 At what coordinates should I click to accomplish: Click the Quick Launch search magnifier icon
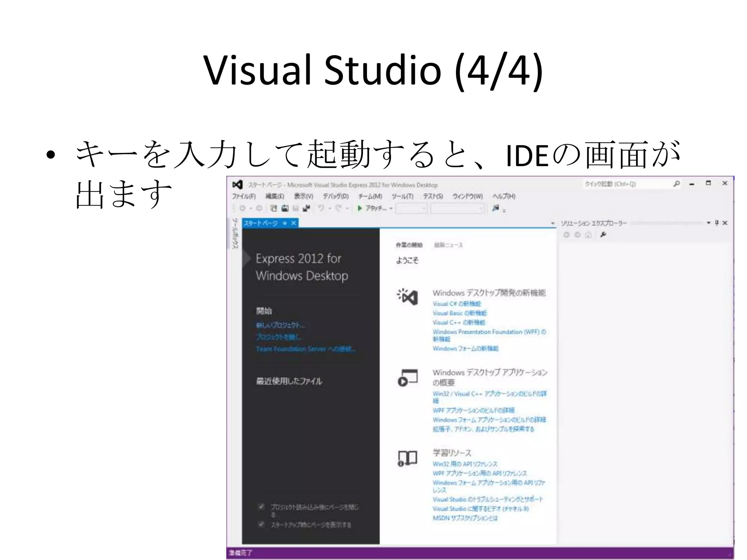677,184
